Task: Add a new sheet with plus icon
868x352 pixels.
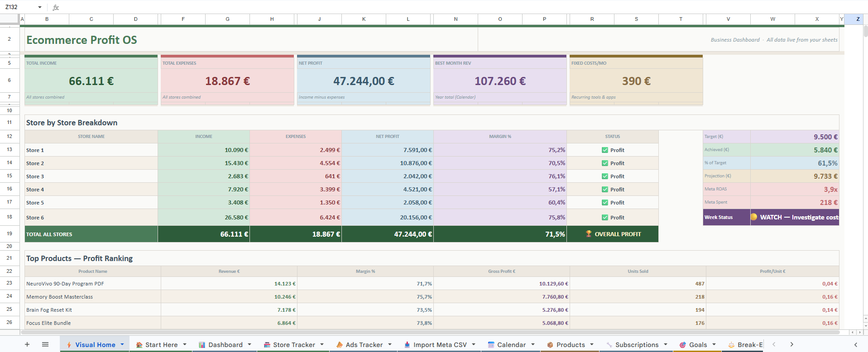Action: [27, 344]
